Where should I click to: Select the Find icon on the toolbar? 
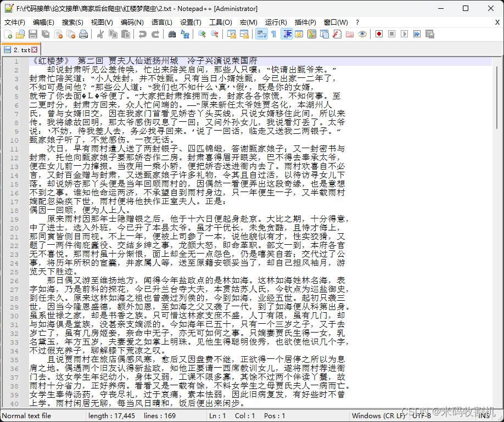(x=171, y=34)
